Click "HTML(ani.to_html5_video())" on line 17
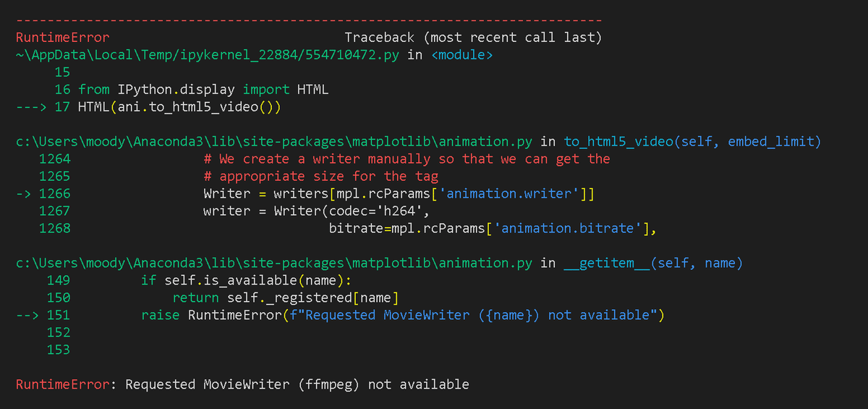 [x=179, y=107]
